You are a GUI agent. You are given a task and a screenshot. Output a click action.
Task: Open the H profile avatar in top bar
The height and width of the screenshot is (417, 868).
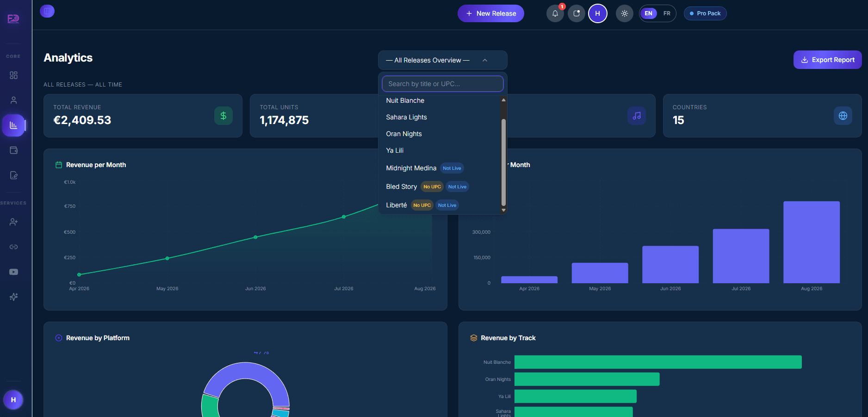tap(598, 13)
